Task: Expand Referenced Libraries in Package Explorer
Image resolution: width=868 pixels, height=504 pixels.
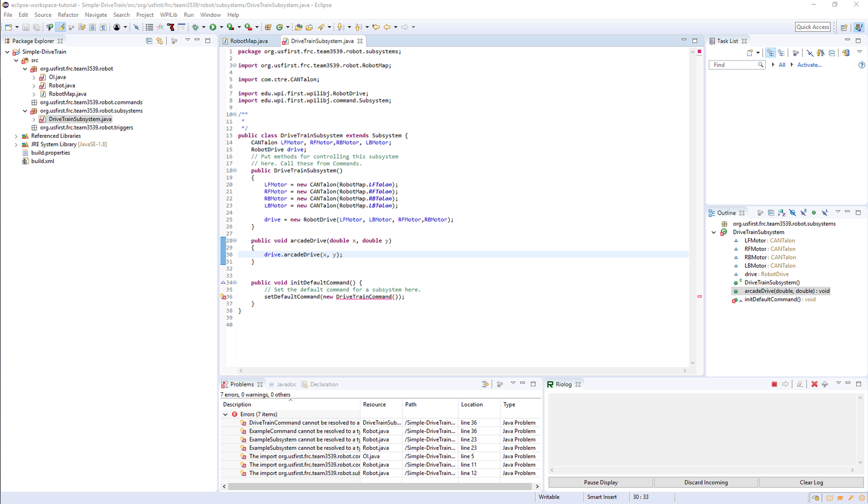Action: point(16,135)
